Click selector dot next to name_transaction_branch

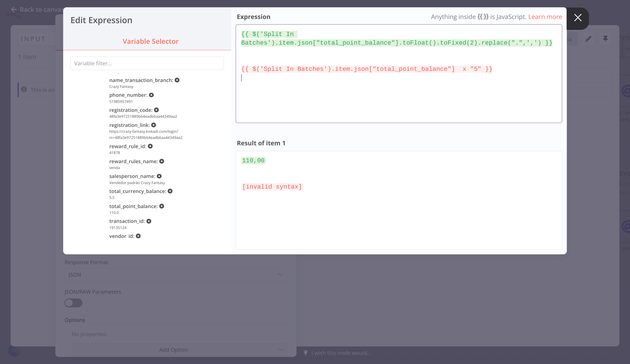click(x=177, y=80)
